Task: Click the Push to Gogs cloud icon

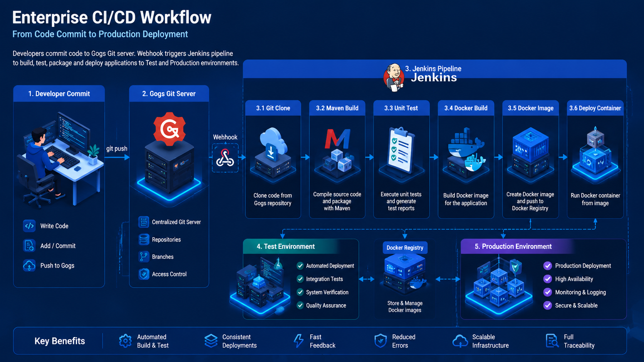Action: coord(29,265)
